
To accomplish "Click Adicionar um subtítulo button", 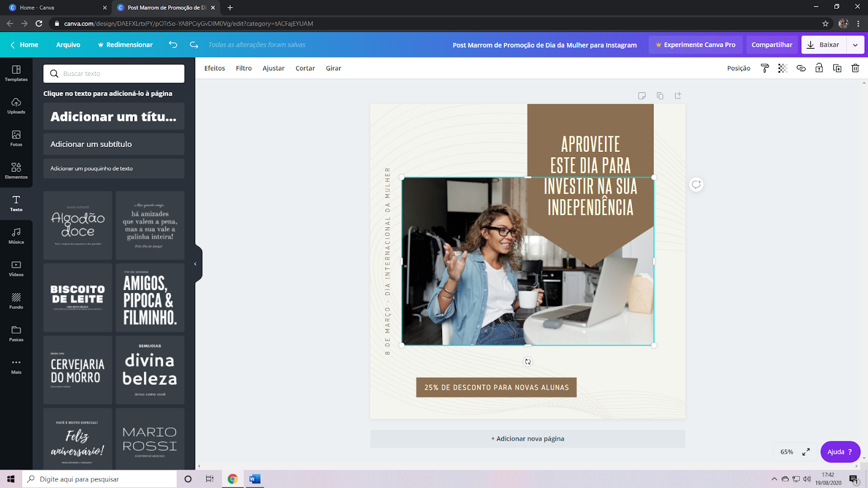I will tap(114, 144).
